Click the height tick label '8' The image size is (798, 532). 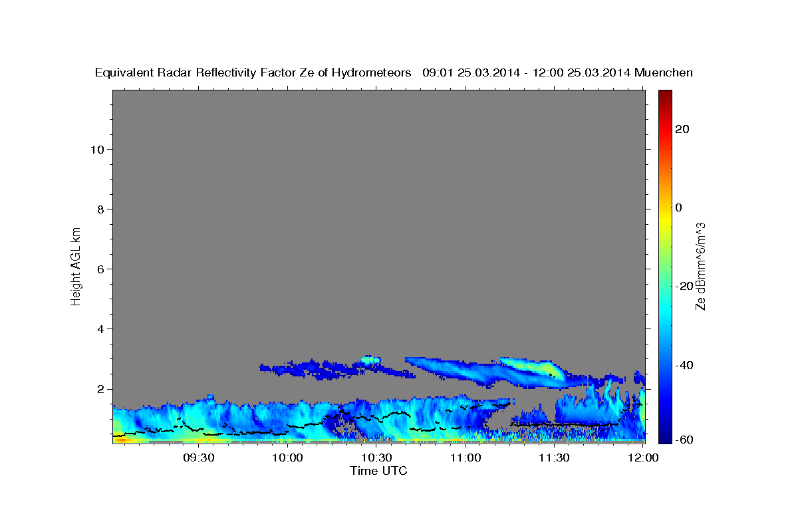pos(99,209)
